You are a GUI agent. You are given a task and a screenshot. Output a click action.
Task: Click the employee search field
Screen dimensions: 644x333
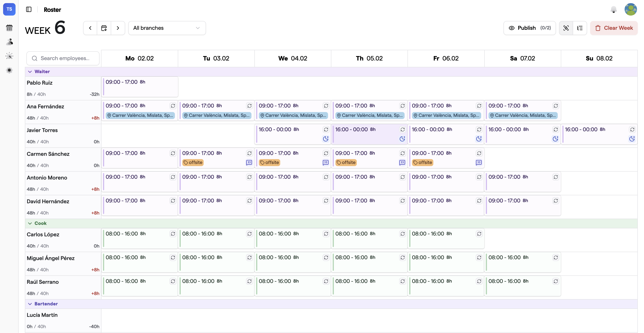coord(63,58)
